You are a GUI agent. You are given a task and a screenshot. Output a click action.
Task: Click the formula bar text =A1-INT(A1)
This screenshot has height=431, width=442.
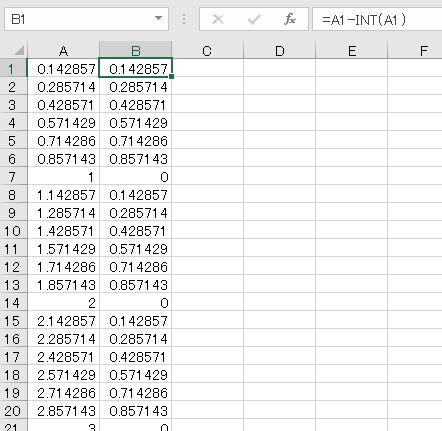click(x=364, y=20)
